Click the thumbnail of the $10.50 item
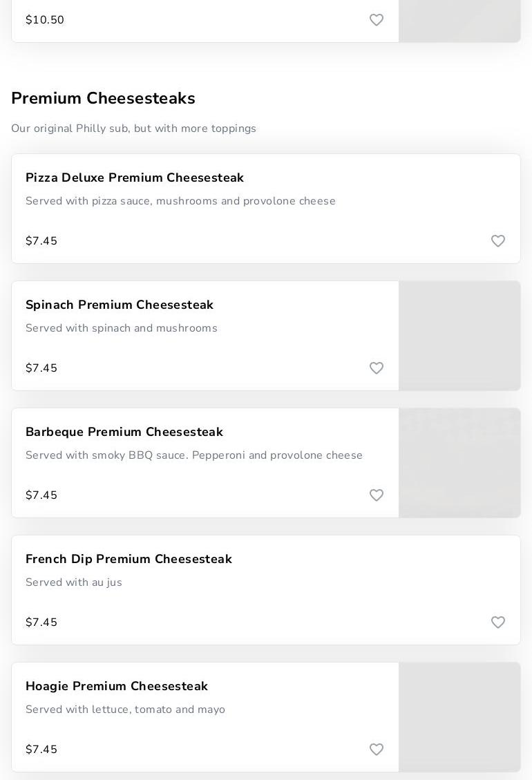This screenshot has height=780, width=532. [459, 21]
